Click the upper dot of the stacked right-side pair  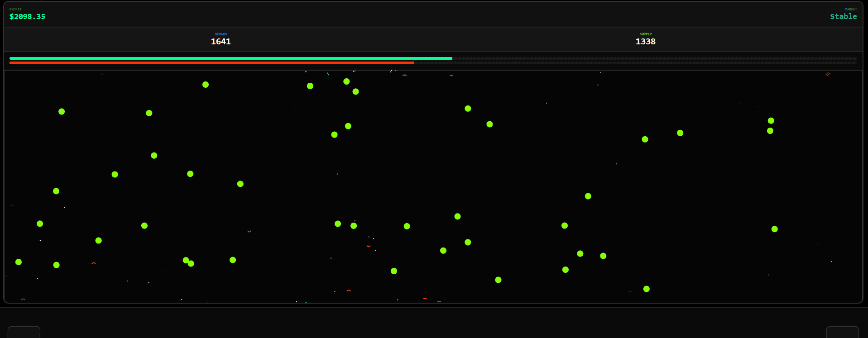(x=771, y=121)
